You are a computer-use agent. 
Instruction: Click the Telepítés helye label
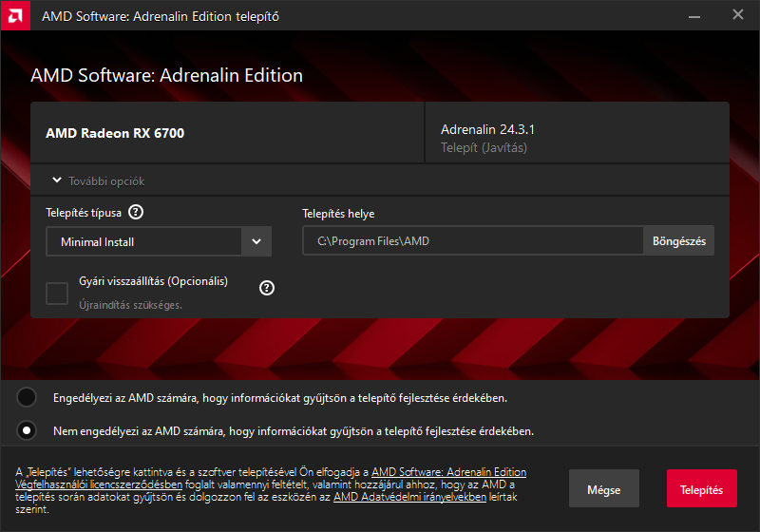pyautogui.click(x=338, y=214)
